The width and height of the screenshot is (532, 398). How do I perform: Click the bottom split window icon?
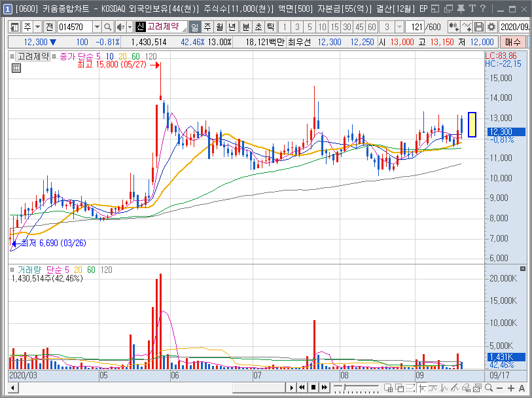pyautogui.click(x=389, y=388)
